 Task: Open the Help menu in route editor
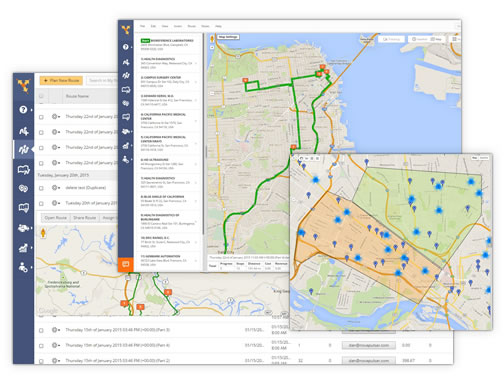(218, 26)
